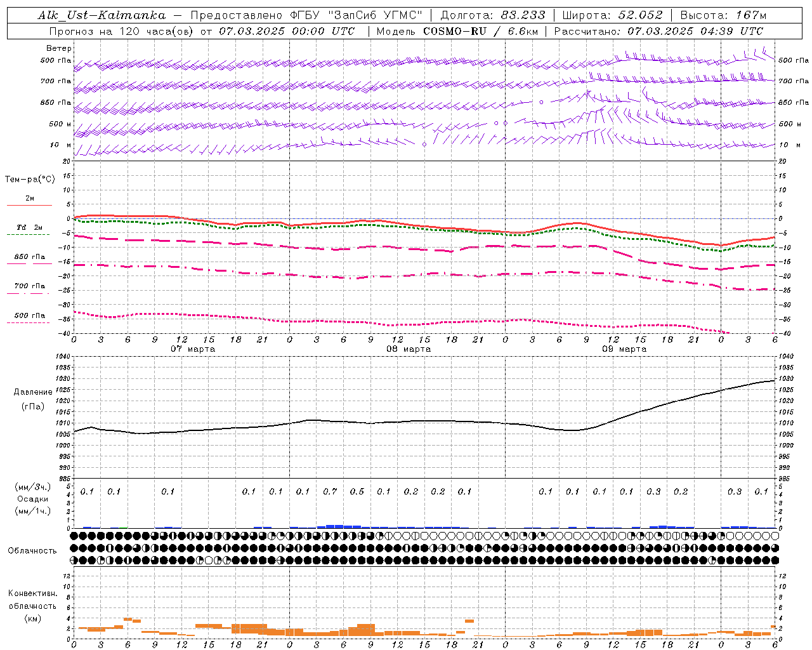This screenshot has height=650, width=812.
Task: Click the 700 гПа temperature legend entry
Action: [x=30, y=286]
